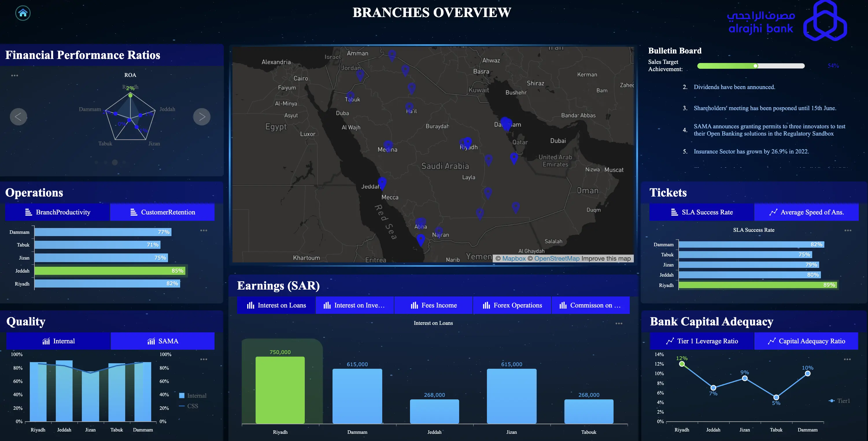Switch to the CustomerRetention tab
The width and height of the screenshot is (868, 441).
click(162, 212)
